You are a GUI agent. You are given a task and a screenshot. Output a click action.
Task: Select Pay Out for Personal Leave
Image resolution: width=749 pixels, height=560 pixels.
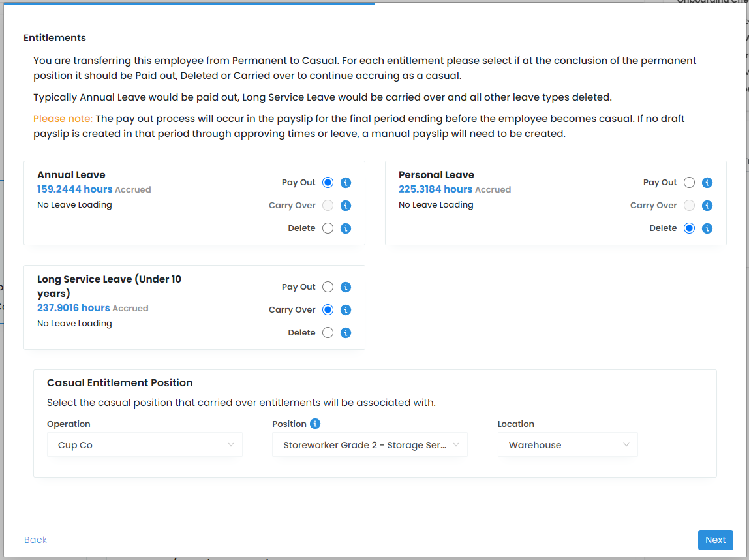click(x=689, y=183)
